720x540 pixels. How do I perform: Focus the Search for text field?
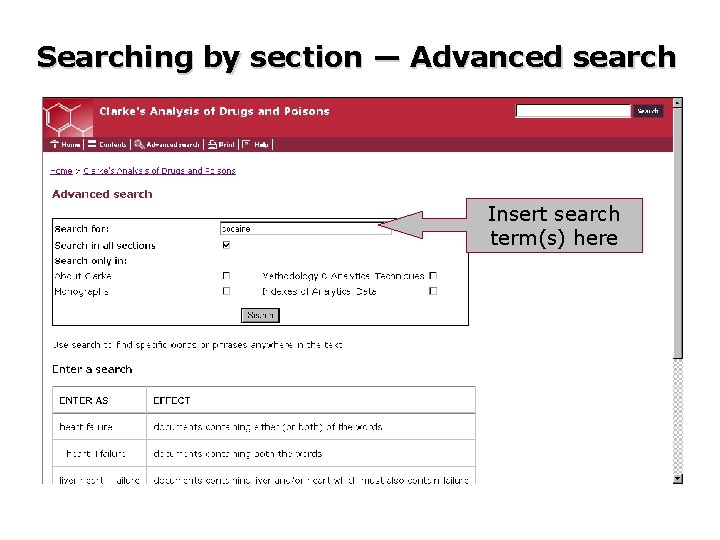[306, 229]
